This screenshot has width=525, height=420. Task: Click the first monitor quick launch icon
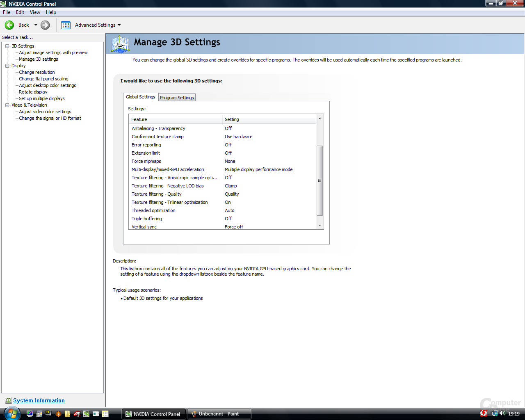click(30, 414)
